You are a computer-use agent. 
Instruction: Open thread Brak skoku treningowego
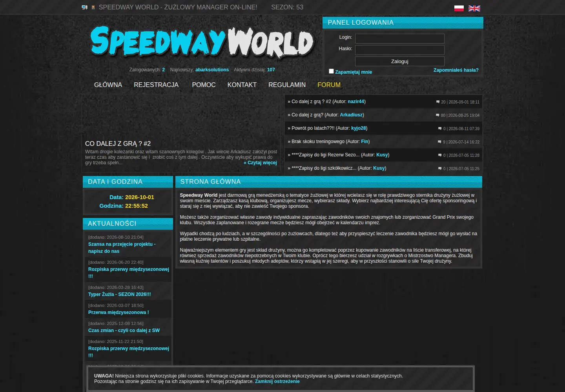[x=318, y=142]
